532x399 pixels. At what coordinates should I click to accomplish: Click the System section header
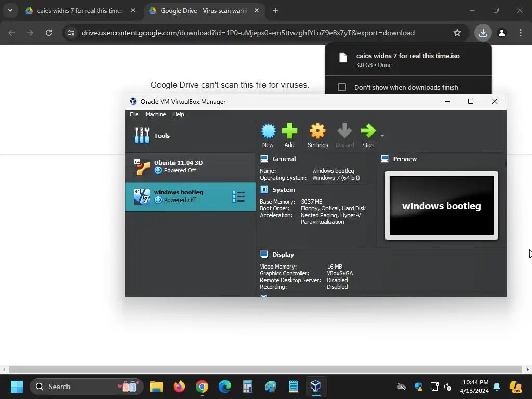(284, 190)
